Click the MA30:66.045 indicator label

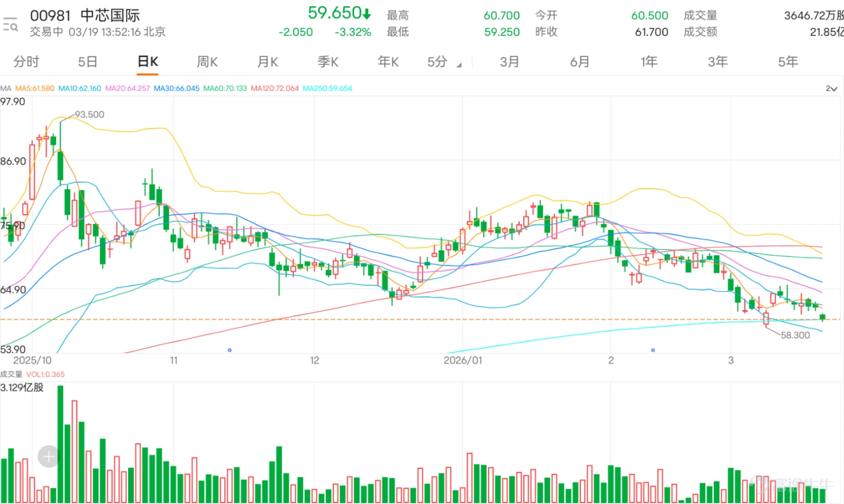(177, 89)
